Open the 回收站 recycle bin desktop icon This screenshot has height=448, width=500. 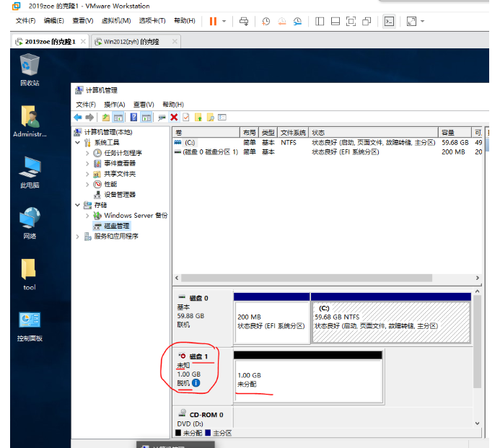pos(30,70)
